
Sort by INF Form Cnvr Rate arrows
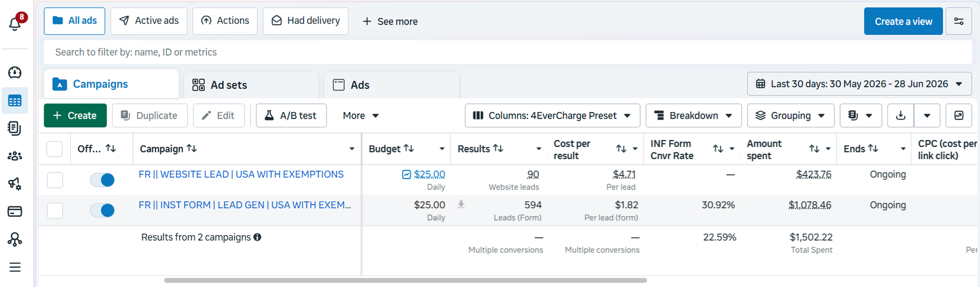click(718, 149)
